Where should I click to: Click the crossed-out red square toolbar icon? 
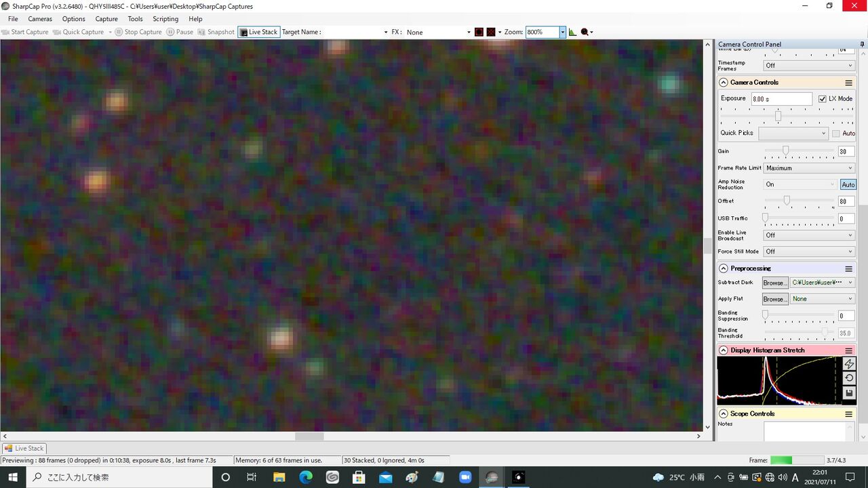pyautogui.click(x=491, y=32)
